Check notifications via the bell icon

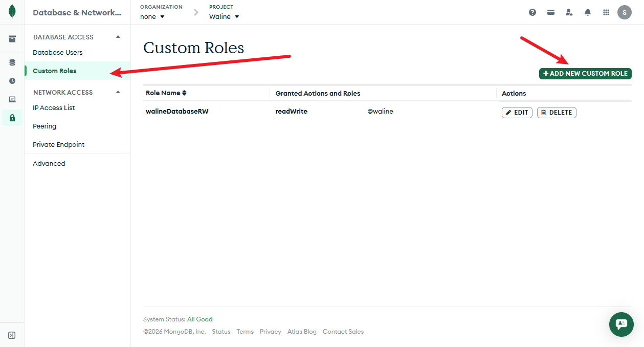point(587,12)
